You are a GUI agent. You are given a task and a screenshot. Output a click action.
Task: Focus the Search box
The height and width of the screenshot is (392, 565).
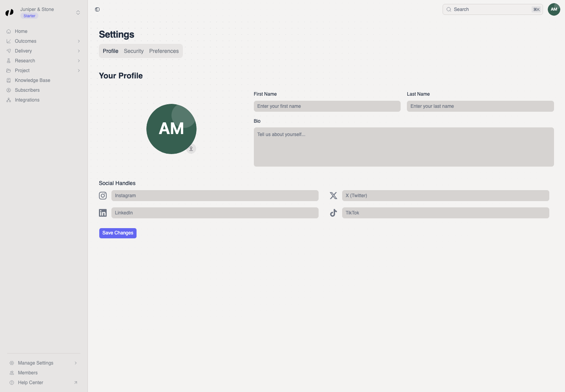click(493, 9)
